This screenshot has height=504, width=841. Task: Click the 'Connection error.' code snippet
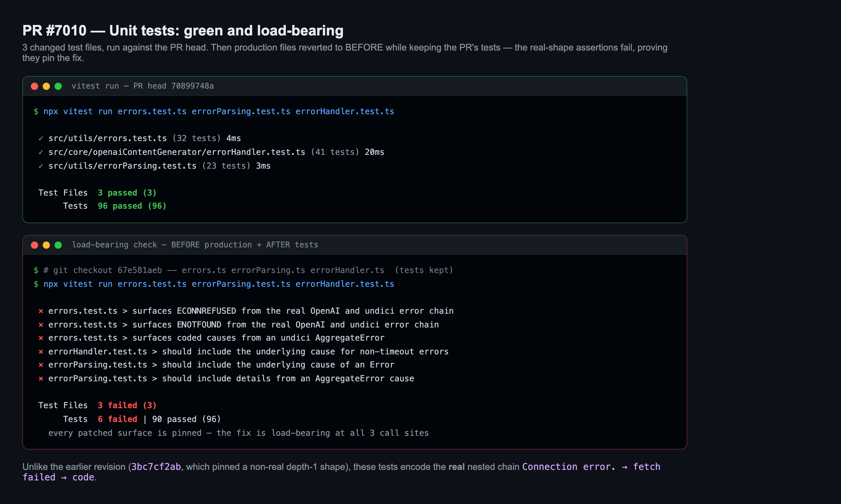click(x=569, y=467)
